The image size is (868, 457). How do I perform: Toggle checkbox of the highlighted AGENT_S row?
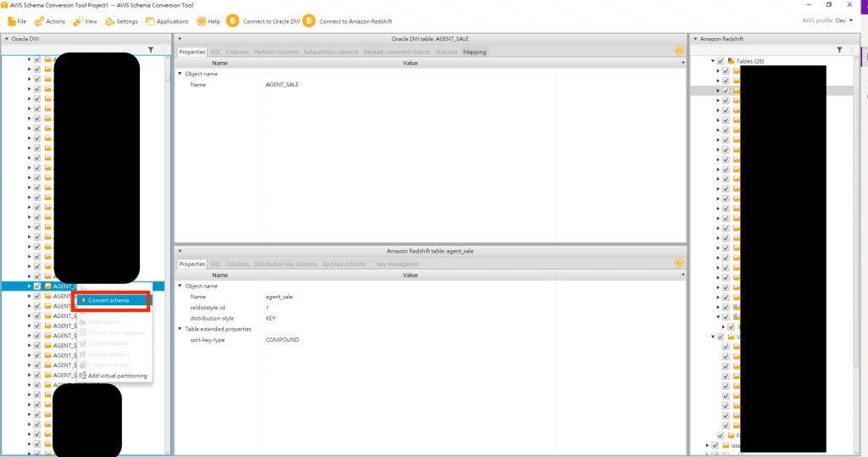point(37,286)
